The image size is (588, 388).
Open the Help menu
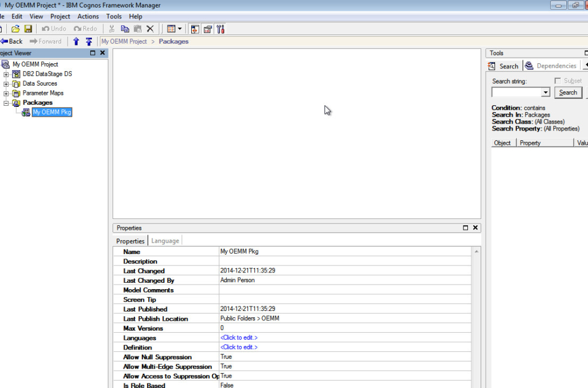coord(136,17)
